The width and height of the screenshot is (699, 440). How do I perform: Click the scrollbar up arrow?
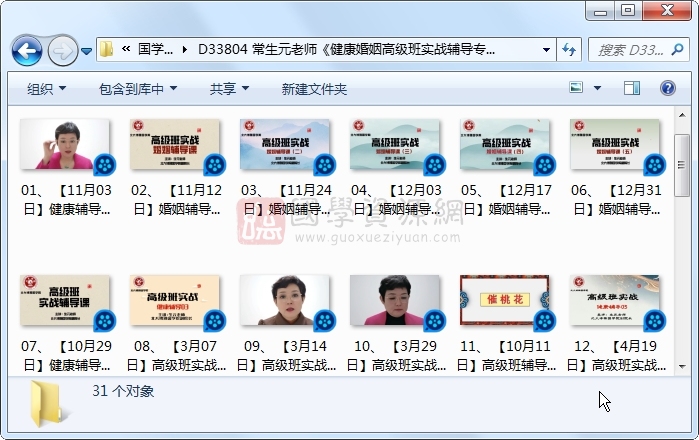682,115
